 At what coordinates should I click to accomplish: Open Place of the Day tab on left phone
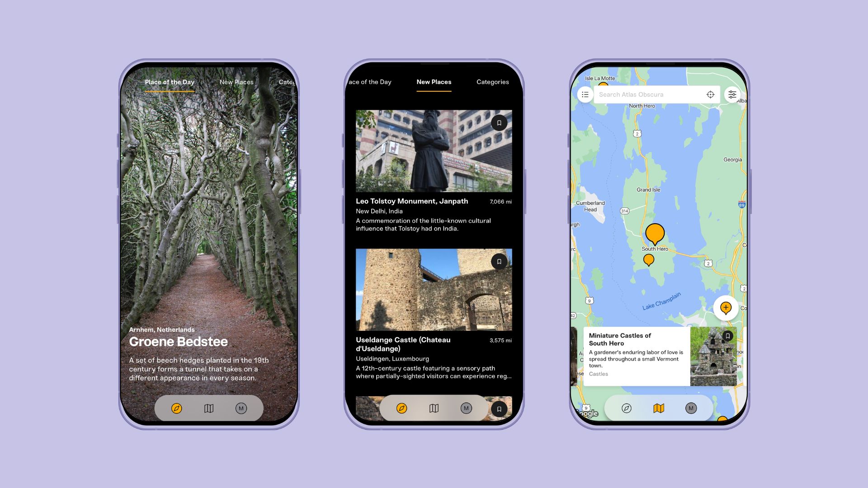pyautogui.click(x=170, y=82)
